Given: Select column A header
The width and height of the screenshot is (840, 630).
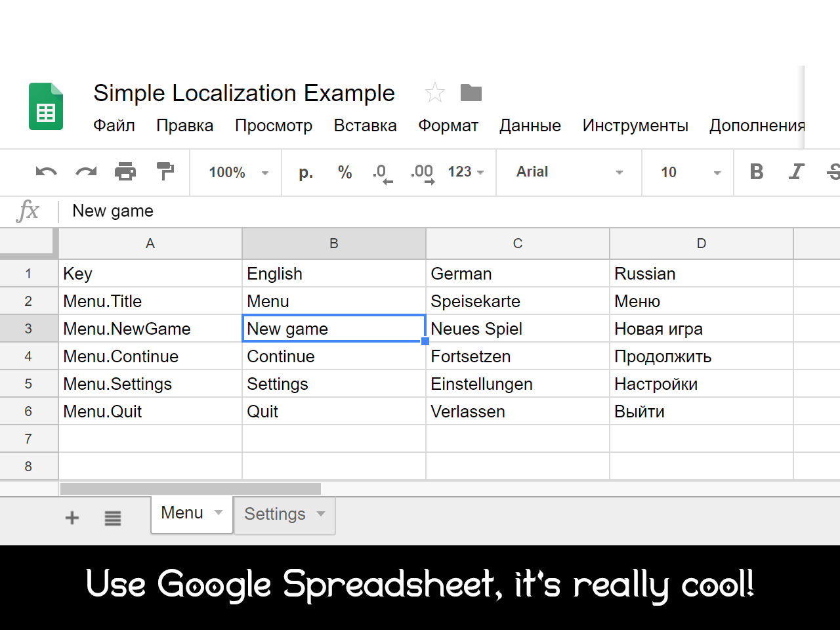Looking at the screenshot, I should (x=150, y=243).
